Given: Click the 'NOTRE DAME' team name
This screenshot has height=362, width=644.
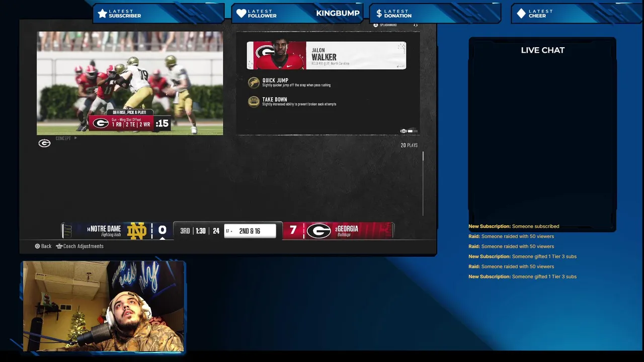Looking at the screenshot, I should [x=106, y=229].
